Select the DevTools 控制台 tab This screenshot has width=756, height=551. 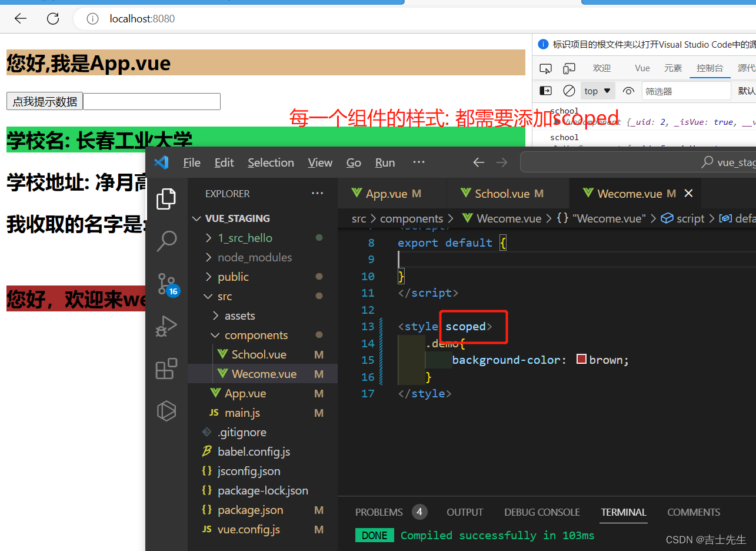[x=710, y=68]
